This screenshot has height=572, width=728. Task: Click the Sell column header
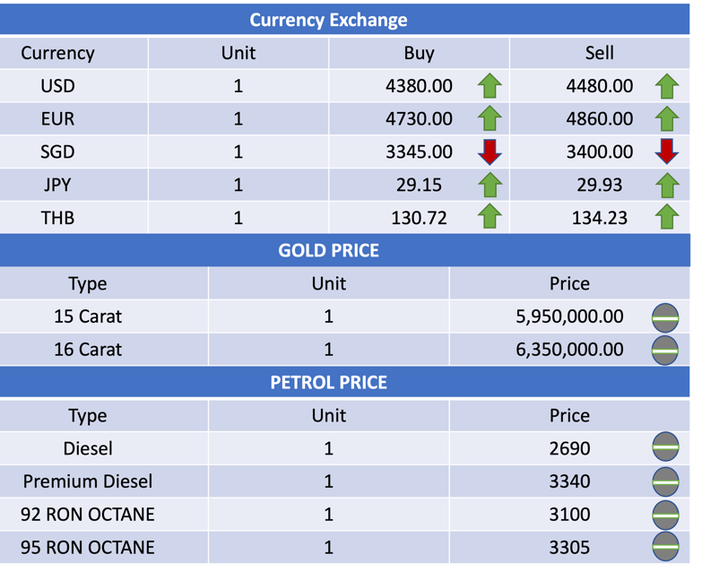[599, 53]
